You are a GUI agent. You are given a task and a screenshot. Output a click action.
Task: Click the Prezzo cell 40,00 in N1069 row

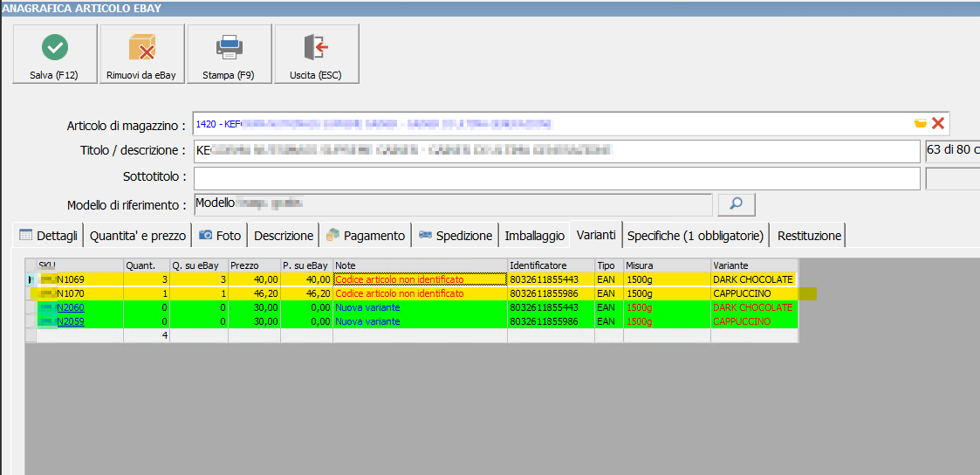coord(254,279)
